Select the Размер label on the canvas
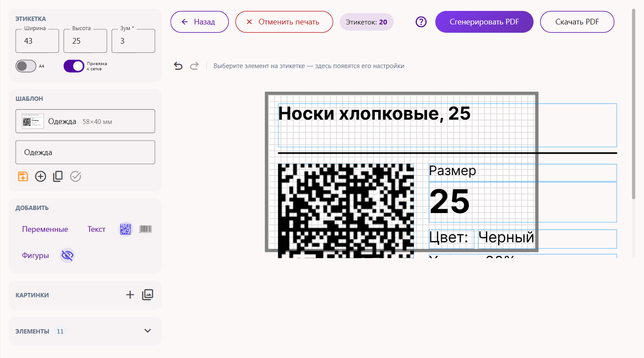644x358 pixels. [452, 171]
